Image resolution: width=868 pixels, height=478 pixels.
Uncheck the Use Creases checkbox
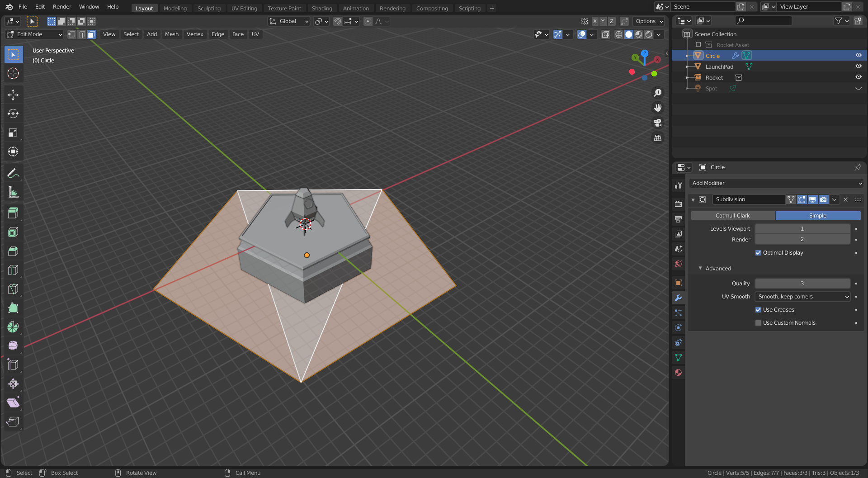click(x=758, y=310)
